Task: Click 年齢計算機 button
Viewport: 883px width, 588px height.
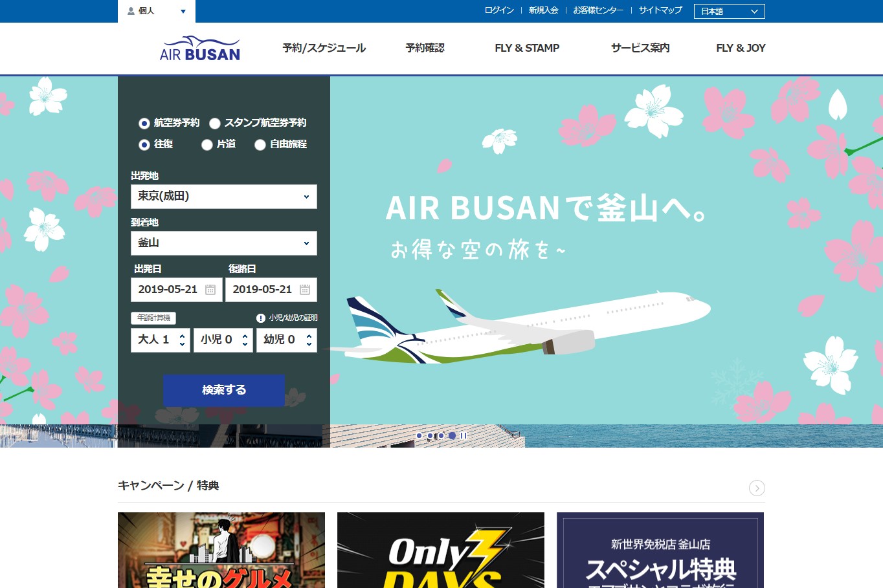Action: [153, 318]
